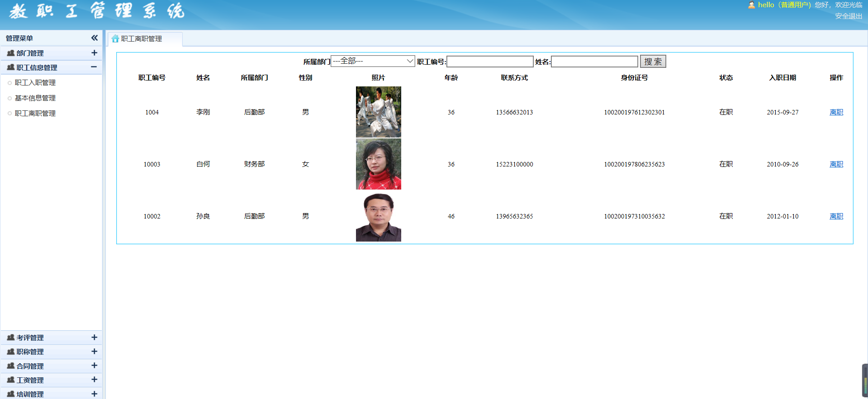
Task: Click the people icon next to 合同管理
Action: (x=10, y=366)
